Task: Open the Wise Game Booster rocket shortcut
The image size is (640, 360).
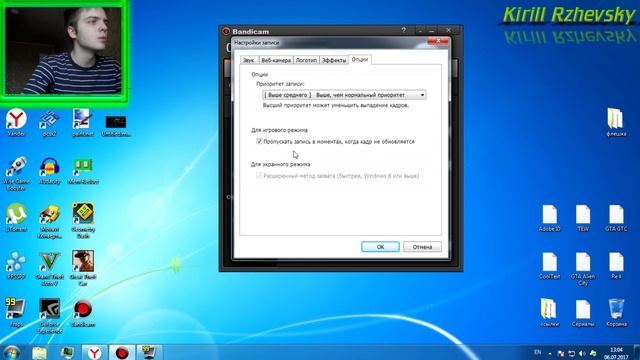Action: 16,173
